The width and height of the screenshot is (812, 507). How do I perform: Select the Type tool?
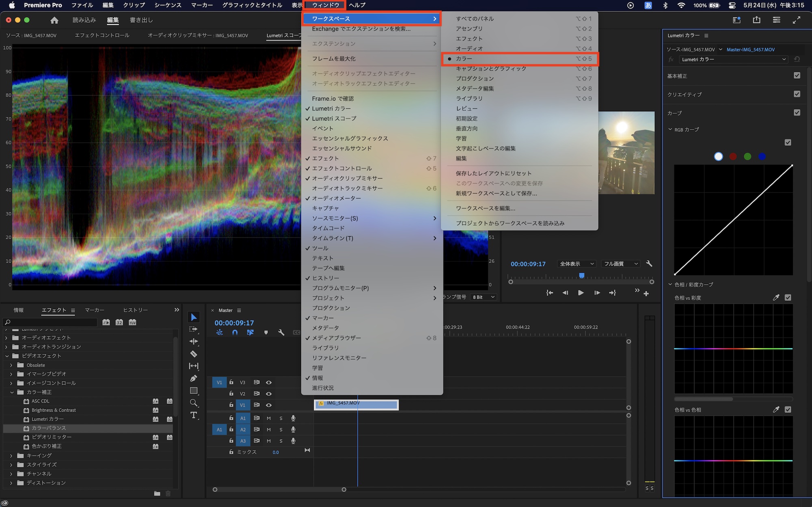[194, 415]
